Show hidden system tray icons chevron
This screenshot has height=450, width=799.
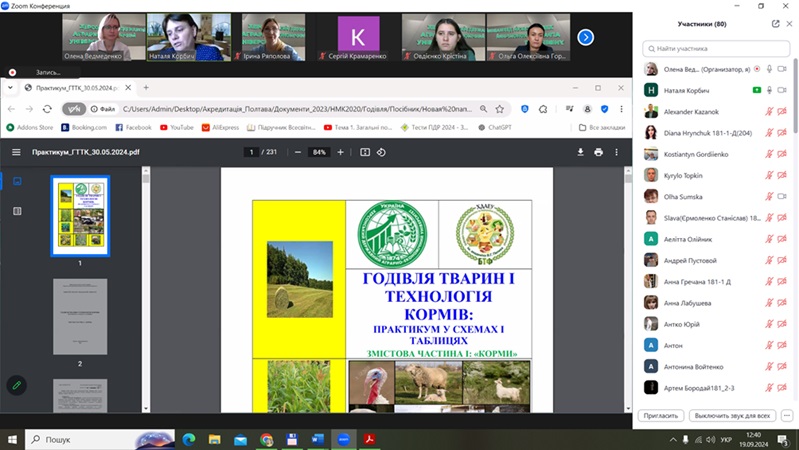(x=673, y=439)
